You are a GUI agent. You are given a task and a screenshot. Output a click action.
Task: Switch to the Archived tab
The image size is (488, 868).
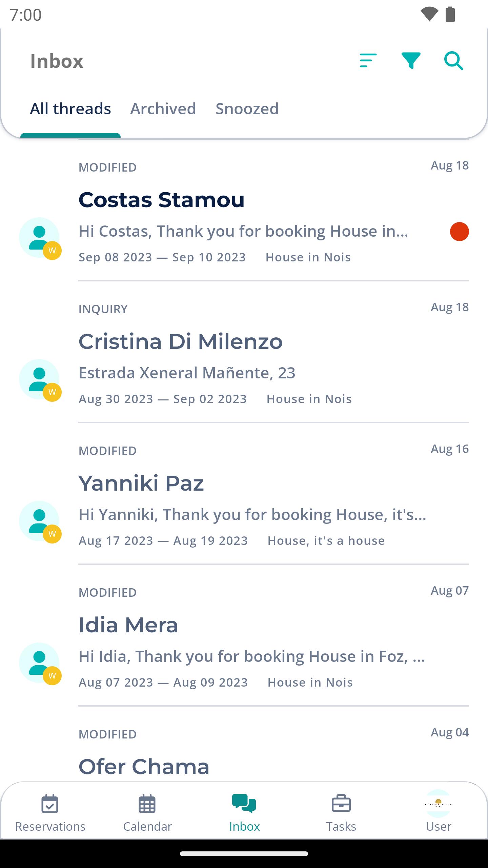(163, 109)
